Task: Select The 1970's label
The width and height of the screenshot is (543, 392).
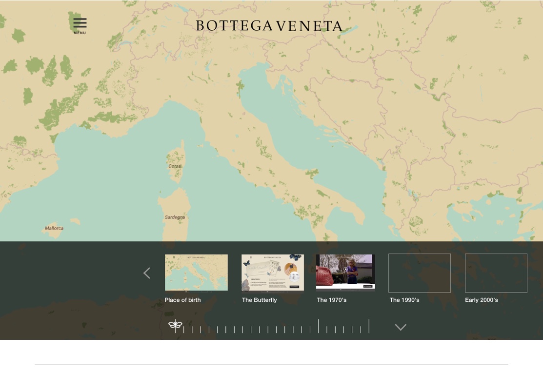Action: 331,300
